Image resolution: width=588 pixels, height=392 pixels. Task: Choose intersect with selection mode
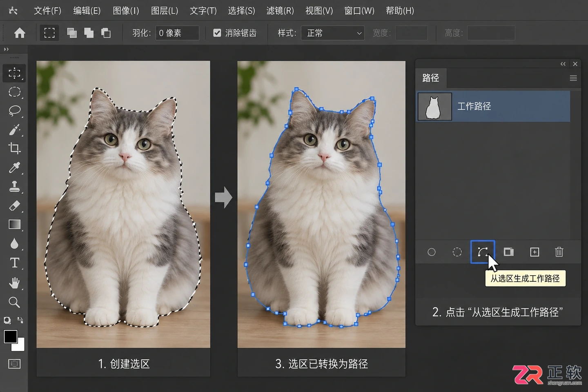[106, 33]
